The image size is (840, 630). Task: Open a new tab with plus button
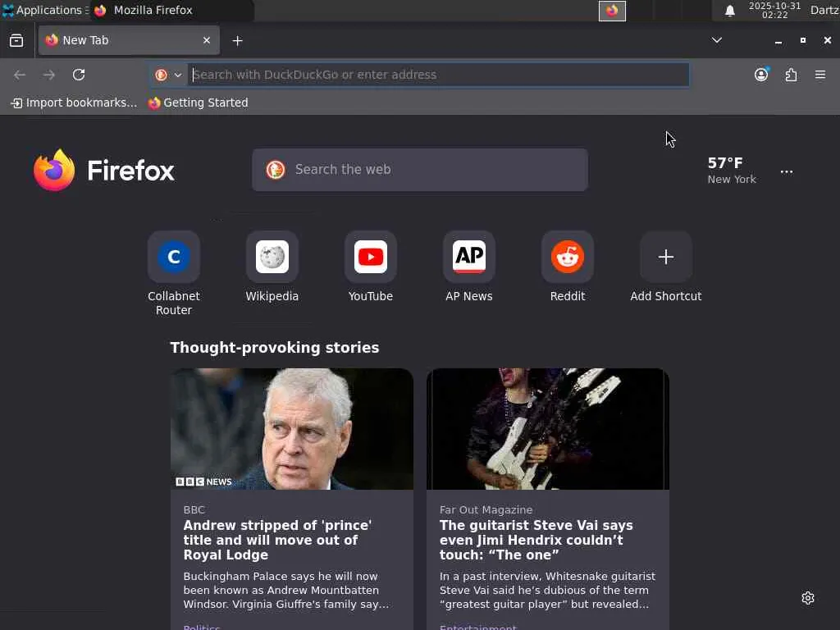pos(237,41)
